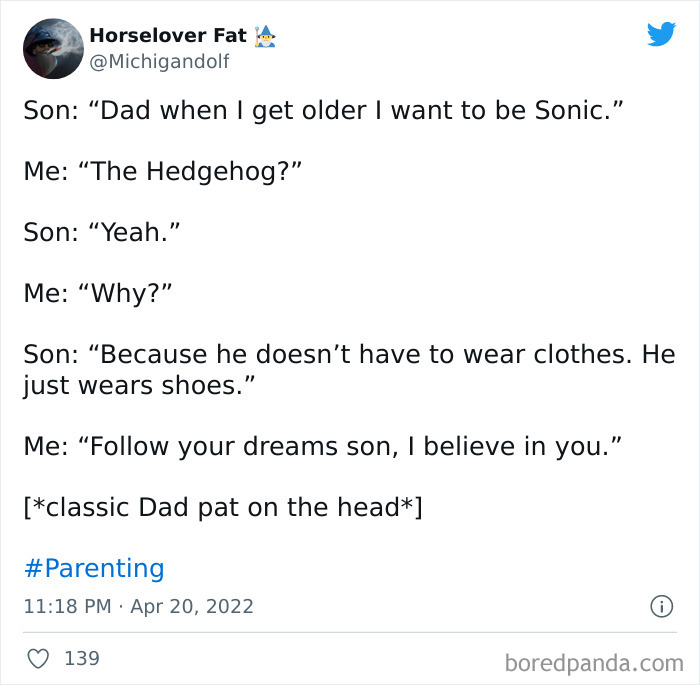Select the "Follow your dreams son" line
This screenshot has width=700, height=685.
(x=322, y=446)
